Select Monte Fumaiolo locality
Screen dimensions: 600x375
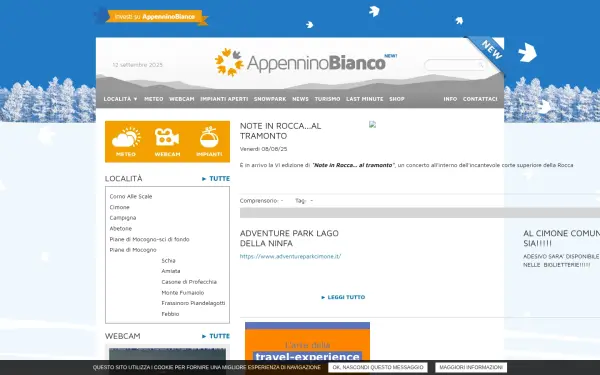tap(183, 292)
